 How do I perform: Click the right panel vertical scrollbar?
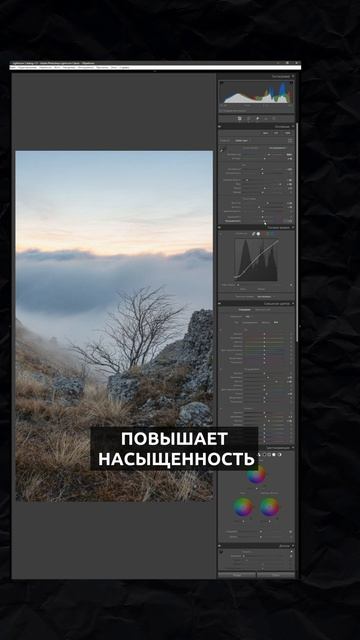click(297, 232)
